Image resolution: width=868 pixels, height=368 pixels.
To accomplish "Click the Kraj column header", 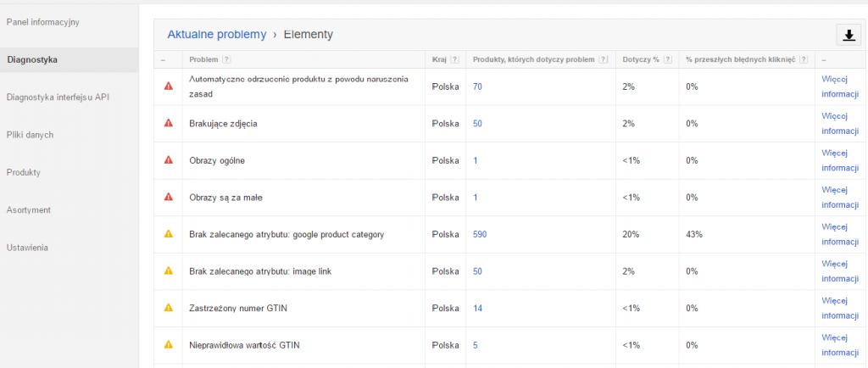I will 439,59.
